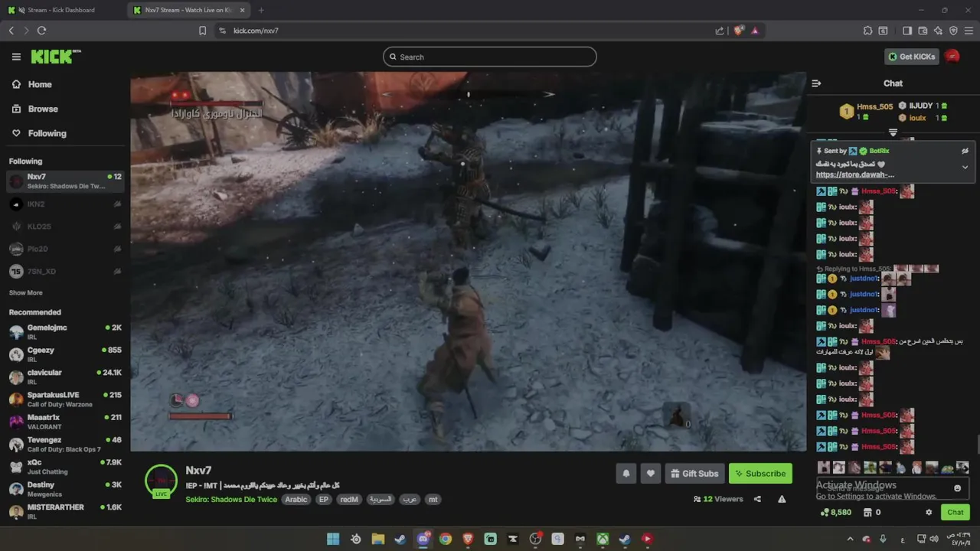Click Get KICKs button

click(x=911, y=57)
